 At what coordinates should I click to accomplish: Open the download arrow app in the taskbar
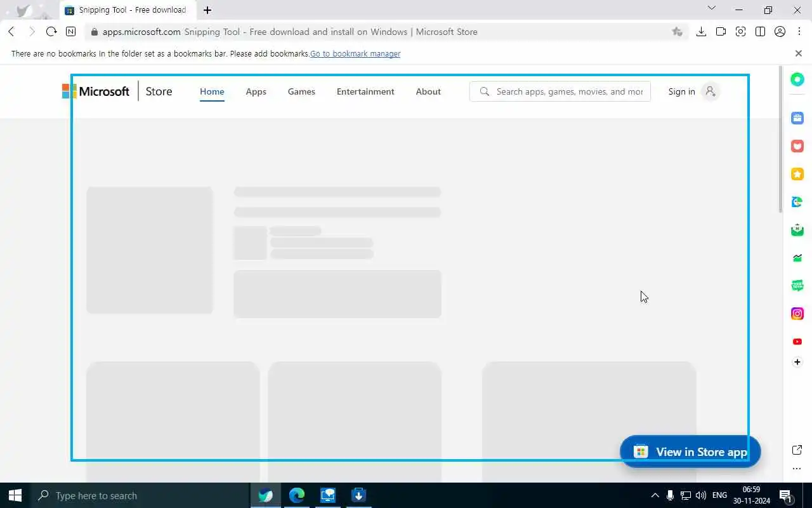click(x=358, y=495)
